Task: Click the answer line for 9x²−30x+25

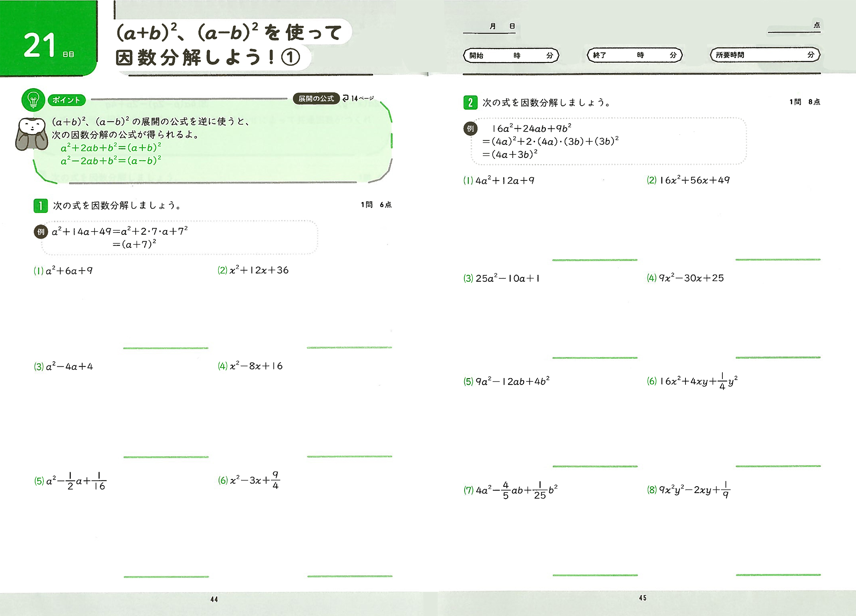Action: click(778, 357)
